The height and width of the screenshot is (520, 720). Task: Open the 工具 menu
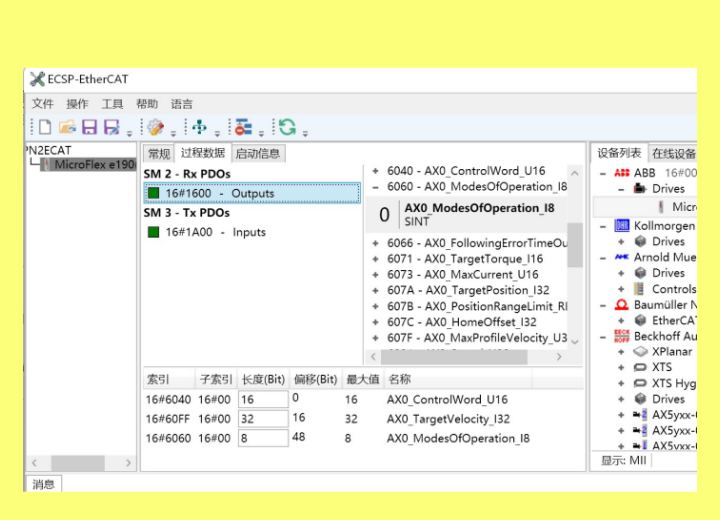click(x=112, y=104)
